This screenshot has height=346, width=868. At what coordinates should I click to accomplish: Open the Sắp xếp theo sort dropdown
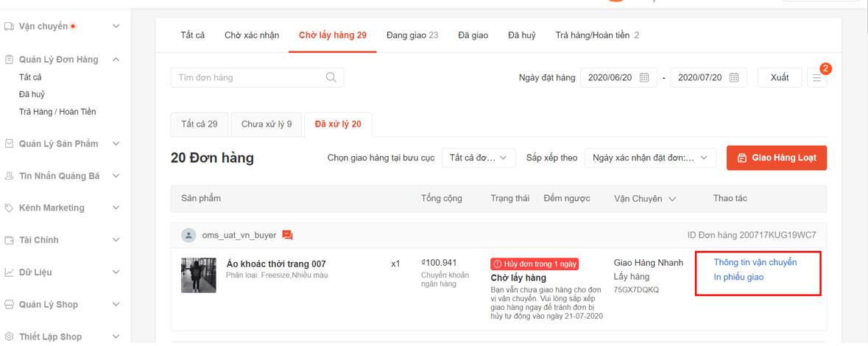coord(649,158)
